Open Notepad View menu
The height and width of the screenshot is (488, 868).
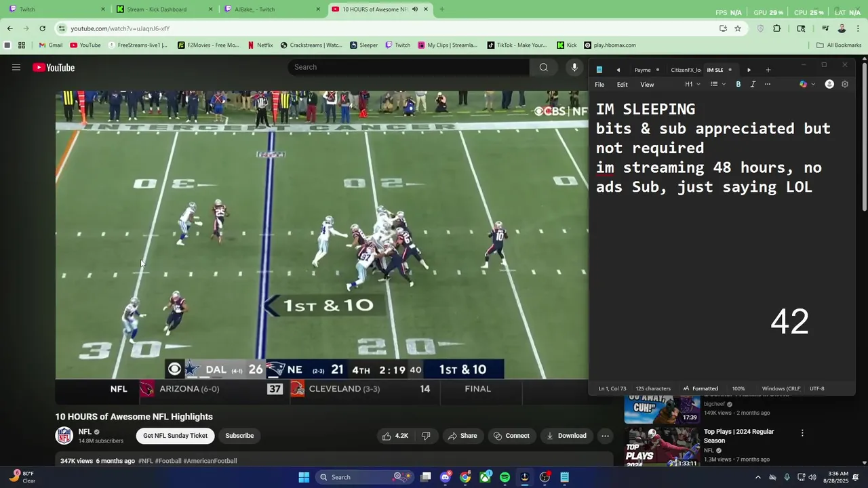[647, 84]
